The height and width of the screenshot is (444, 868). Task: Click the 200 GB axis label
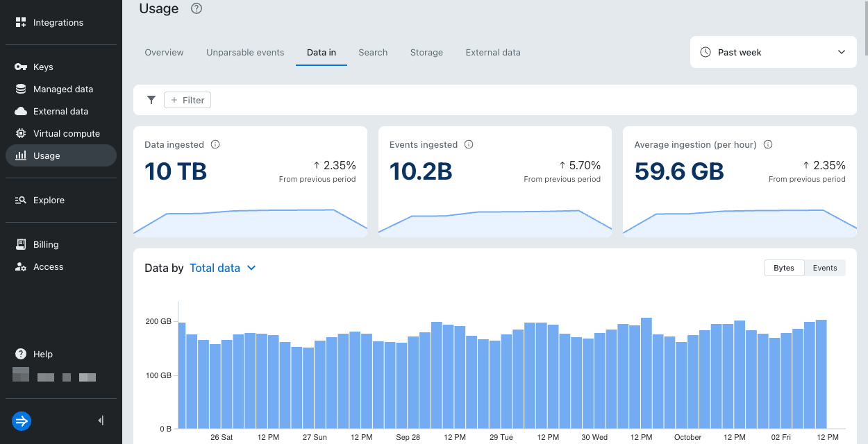158,322
